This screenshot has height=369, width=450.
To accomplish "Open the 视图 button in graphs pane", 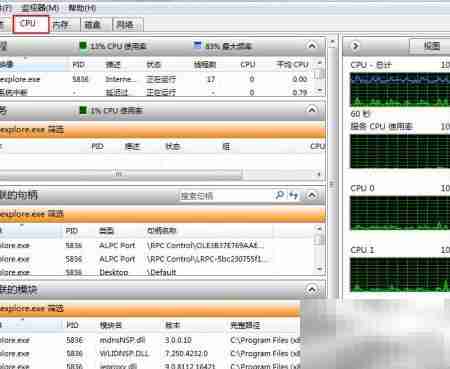I will (x=431, y=46).
